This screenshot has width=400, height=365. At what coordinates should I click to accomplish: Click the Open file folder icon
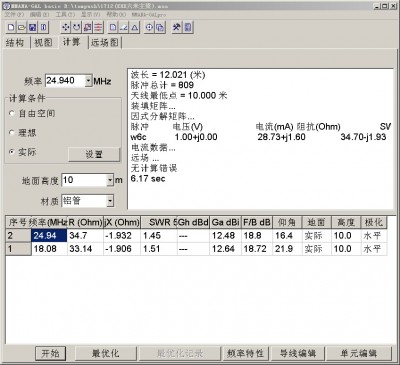pos(22,27)
